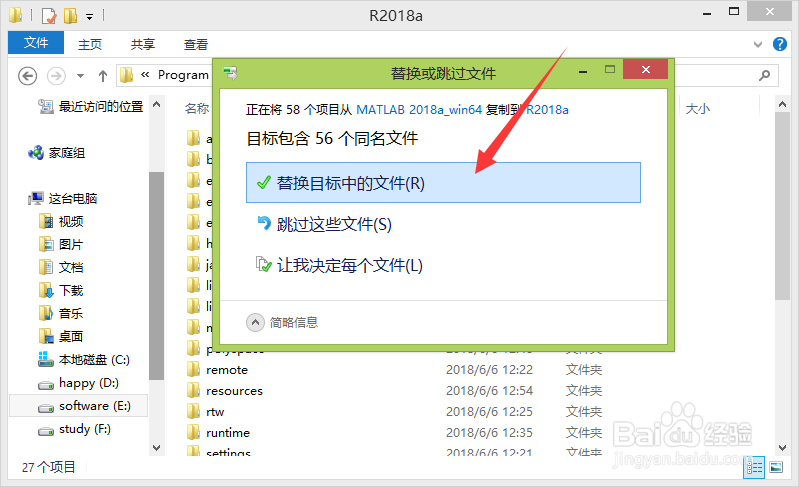Click the resources folder icon
The height and width of the screenshot is (487, 799).
point(193,390)
